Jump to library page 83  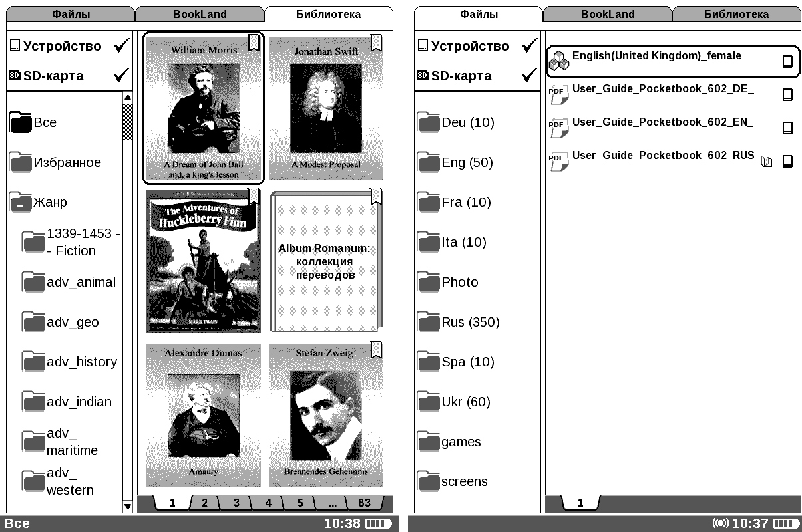tap(365, 503)
